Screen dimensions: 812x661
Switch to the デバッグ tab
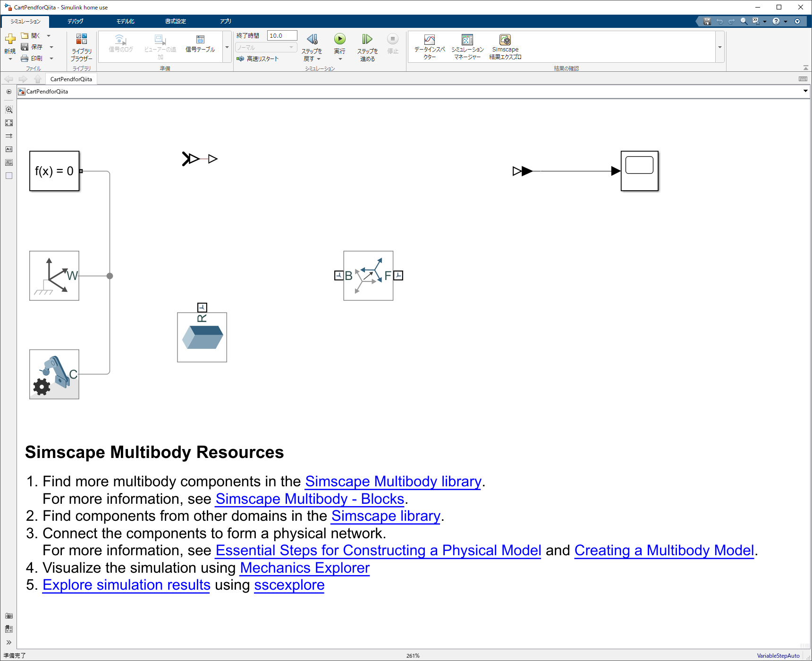click(75, 21)
